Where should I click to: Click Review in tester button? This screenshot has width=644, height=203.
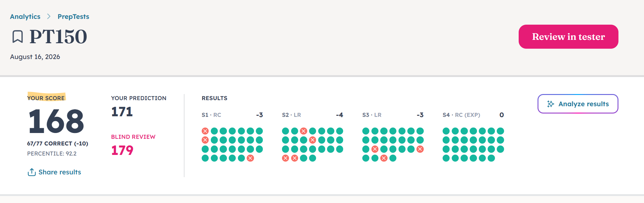(x=568, y=37)
